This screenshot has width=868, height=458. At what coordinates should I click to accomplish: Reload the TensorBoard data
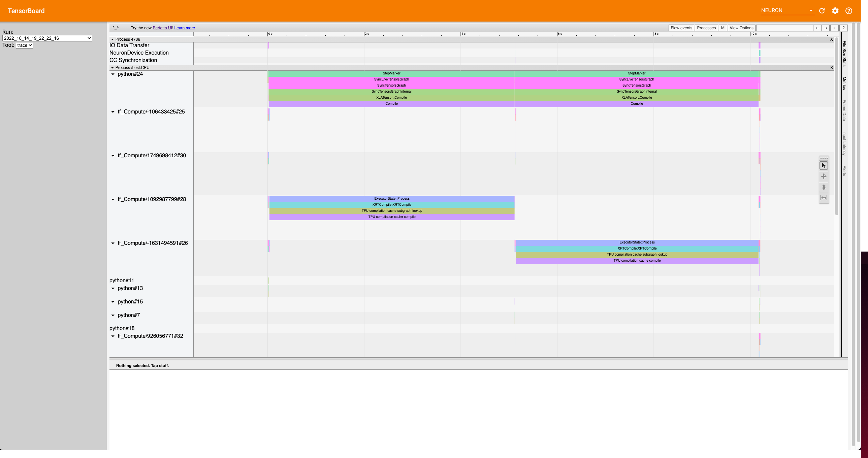[822, 10]
